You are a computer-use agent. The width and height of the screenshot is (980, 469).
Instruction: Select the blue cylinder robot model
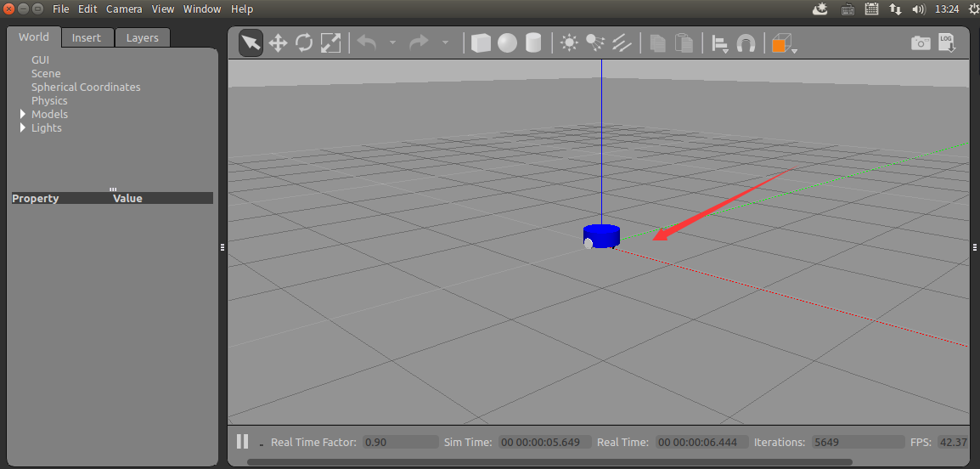[602, 237]
